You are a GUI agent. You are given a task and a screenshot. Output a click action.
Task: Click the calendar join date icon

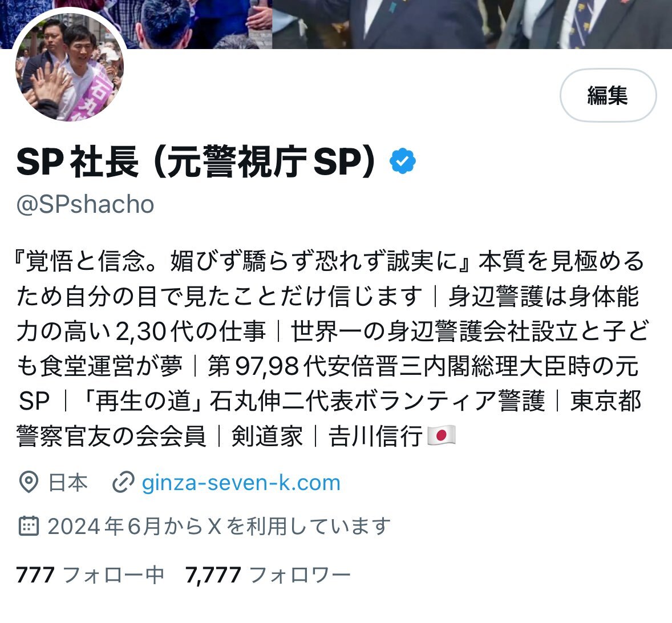click(29, 526)
